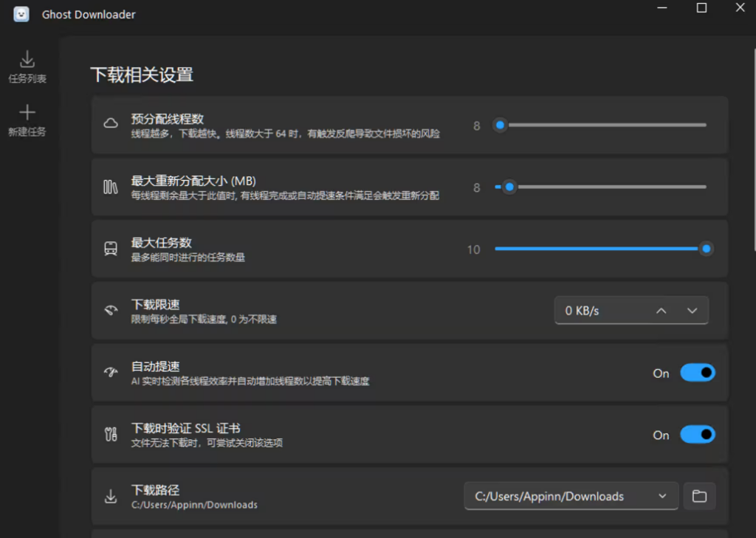Click the decrease arrow on 下载限速
Screen dimensions: 756x538
[x=693, y=310]
